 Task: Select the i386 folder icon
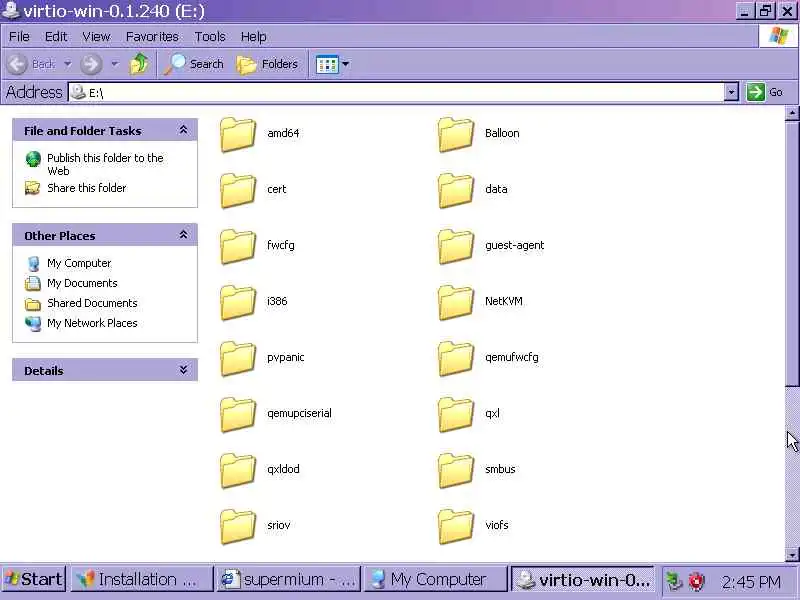tap(238, 303)
